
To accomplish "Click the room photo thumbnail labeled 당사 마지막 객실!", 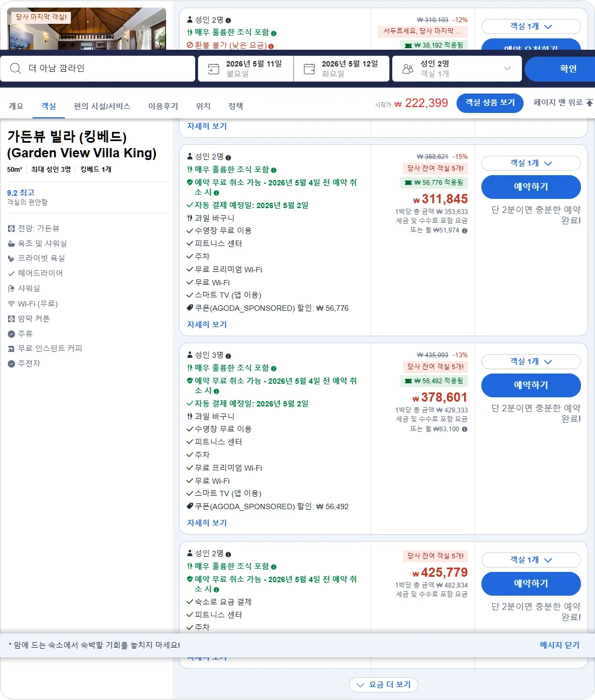I will tap(87, 29).
